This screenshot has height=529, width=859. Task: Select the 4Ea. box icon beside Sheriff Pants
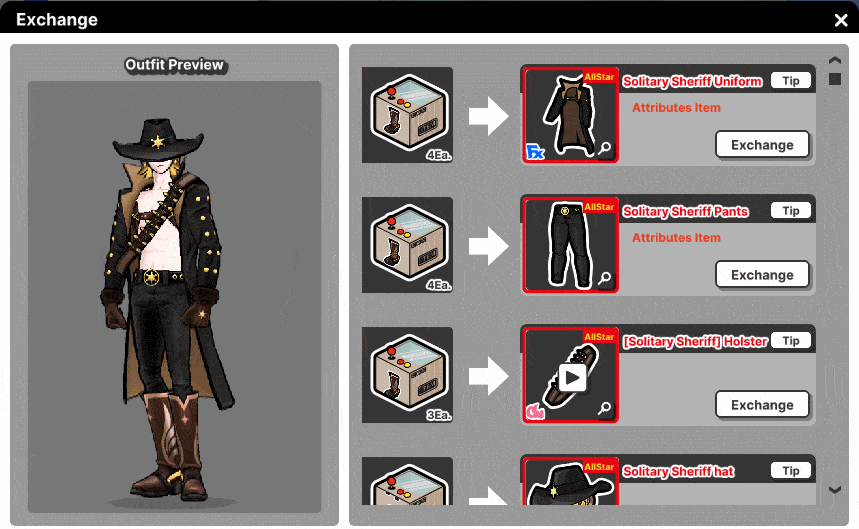pos(408,245)
